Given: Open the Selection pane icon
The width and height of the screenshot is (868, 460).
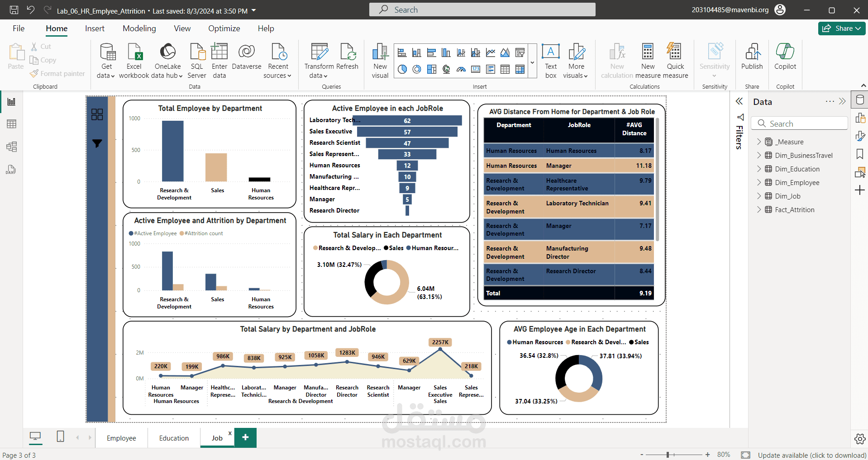Looking at the screenshot, I should (860, 172).
